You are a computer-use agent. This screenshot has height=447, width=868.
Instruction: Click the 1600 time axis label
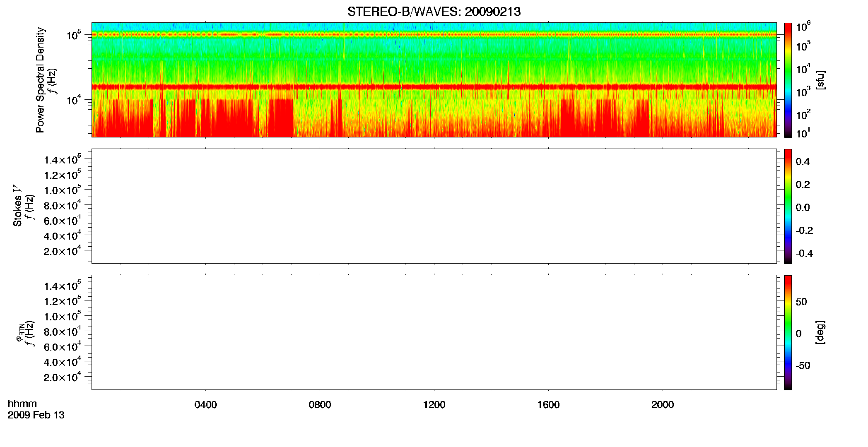(548, 405)
